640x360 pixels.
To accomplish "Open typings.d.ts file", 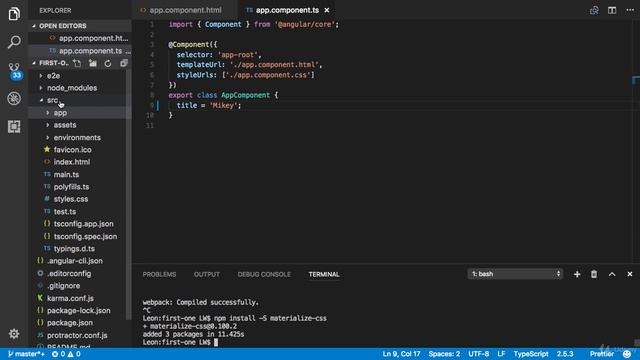I will (x=74, y=249).
